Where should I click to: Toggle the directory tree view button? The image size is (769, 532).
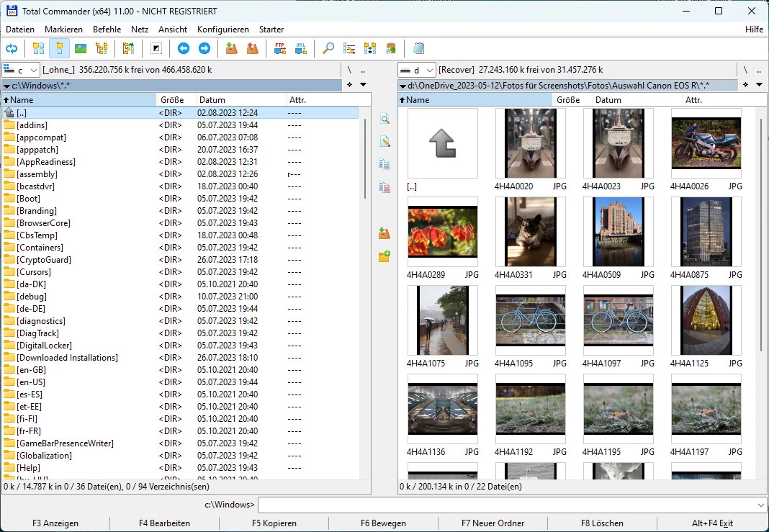tap(102, 49)
